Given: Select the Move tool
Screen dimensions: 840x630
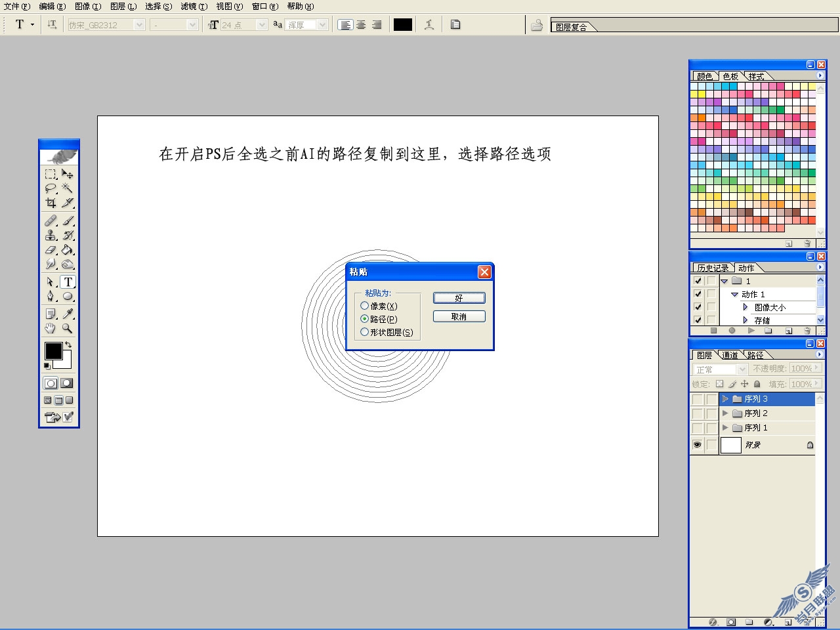Looking at the screenshot, I should tap(67, 174).
